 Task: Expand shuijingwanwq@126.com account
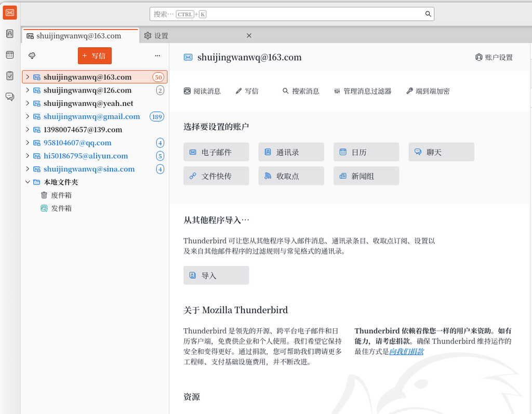(28, 90)
